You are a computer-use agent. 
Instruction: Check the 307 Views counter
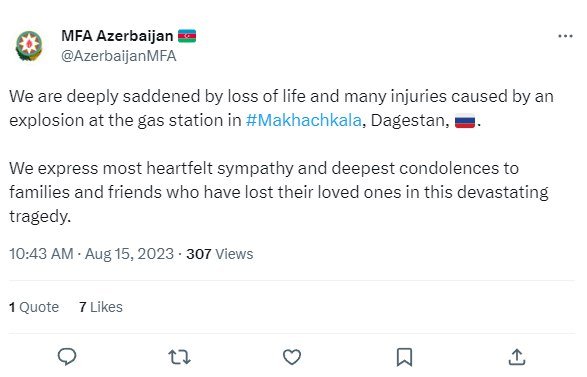click(x=220, y=254)
